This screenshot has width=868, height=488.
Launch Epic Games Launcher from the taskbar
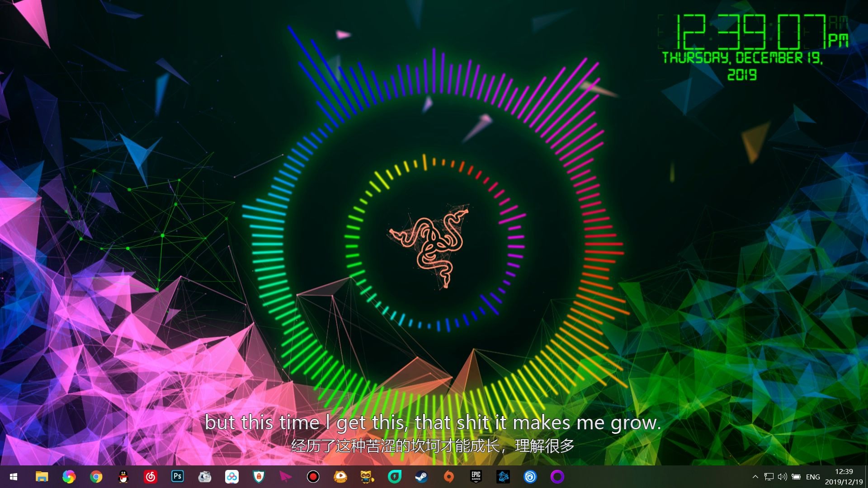pyautogui.click(x=476, y=477)
